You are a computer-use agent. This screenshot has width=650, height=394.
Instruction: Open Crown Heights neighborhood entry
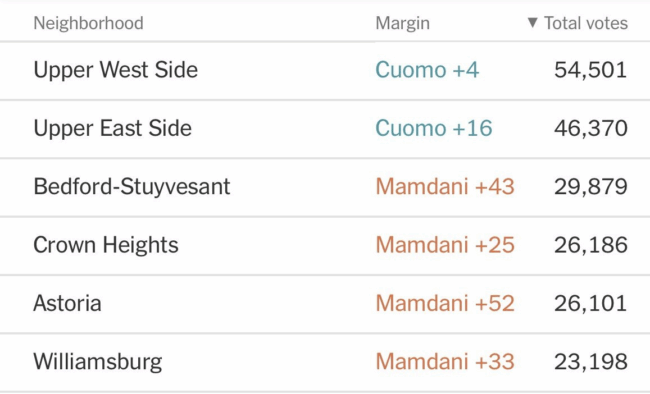[x=106, y=245]
